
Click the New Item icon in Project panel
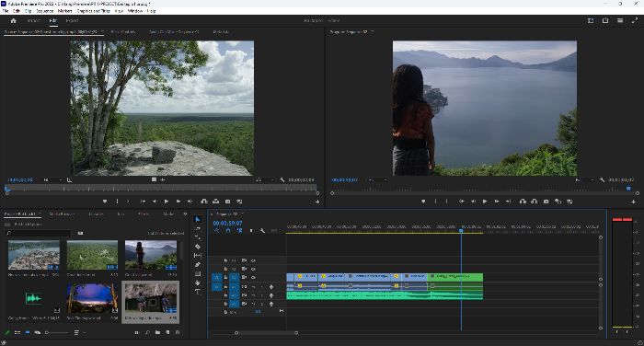[167, 332]
